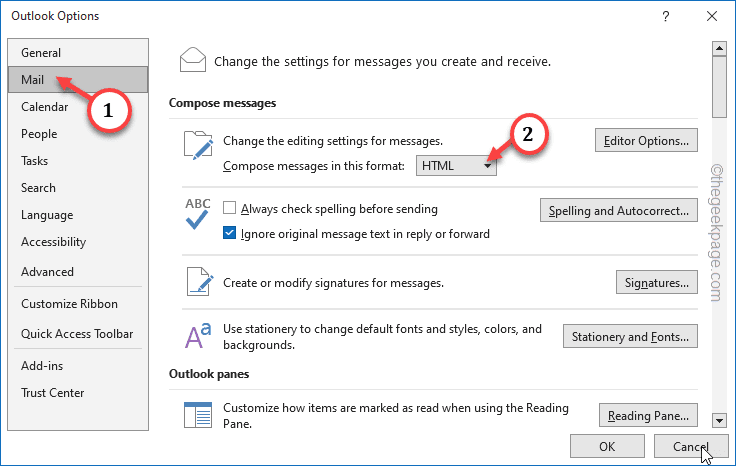This screenshot has height=466, width=736.
Task: Click the signature page pen icon
Action: 200,282
